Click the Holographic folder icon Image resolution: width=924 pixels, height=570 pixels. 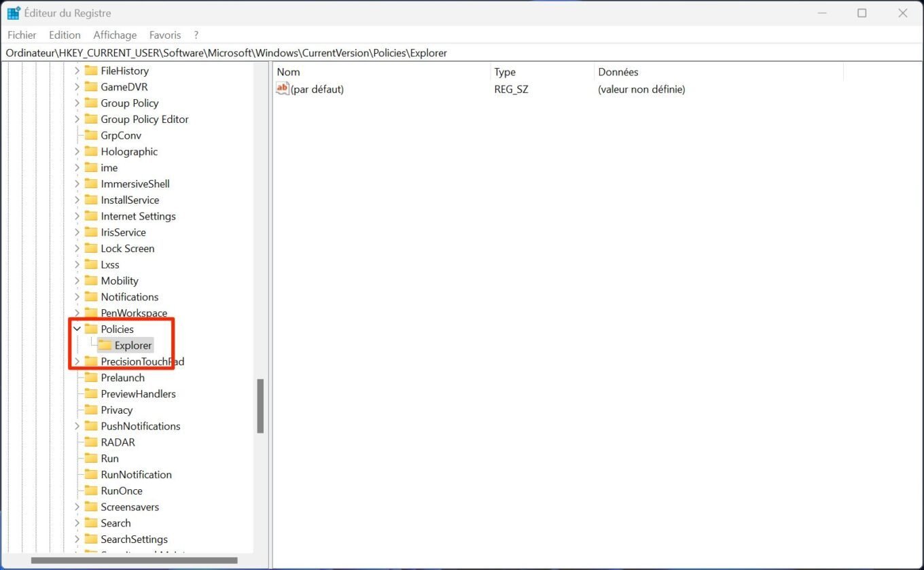click(x=91, y=152)
